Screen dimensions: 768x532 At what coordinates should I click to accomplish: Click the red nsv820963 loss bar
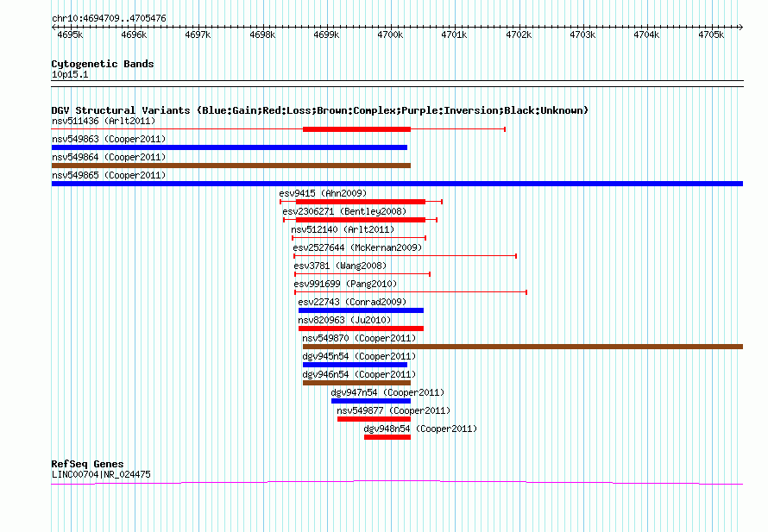[361, 329]
